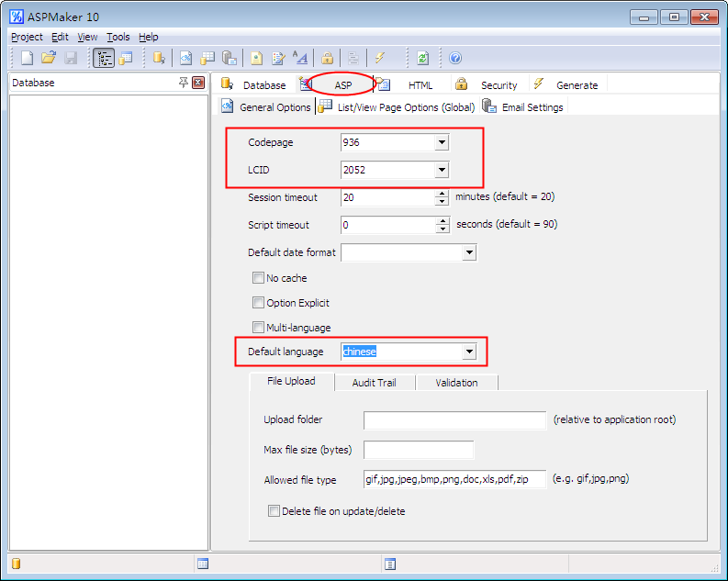Switch to the HTML tab
The width and height of the screenshot is (728, 581).
(420, 85)
